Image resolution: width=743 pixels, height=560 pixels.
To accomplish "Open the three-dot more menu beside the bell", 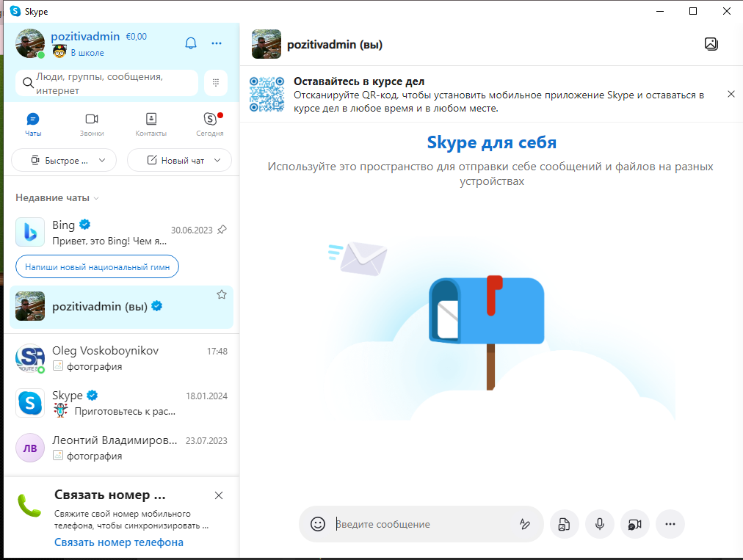I will coord(217,43).
